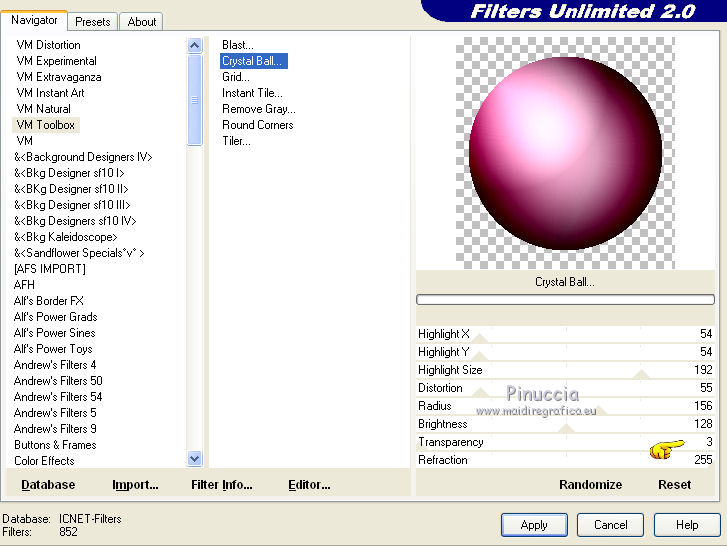Choose the Tiler... filter

(x=236, y=141)
